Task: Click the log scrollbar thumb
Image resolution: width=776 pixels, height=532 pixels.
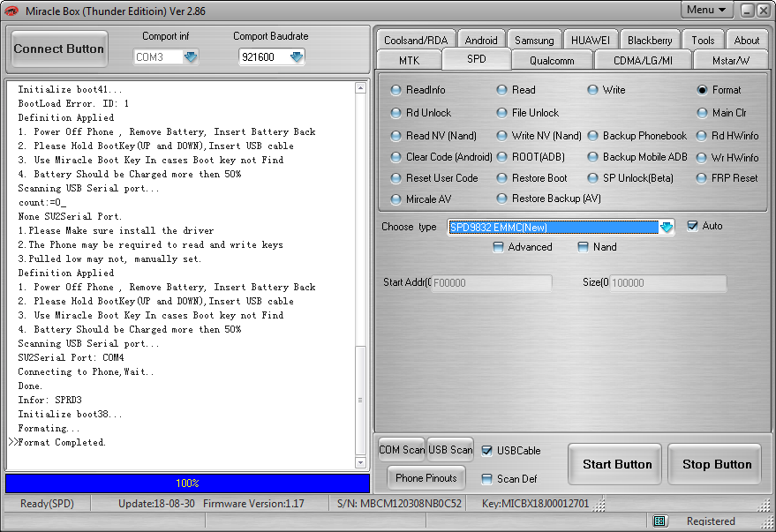Action: pos(360,400)
